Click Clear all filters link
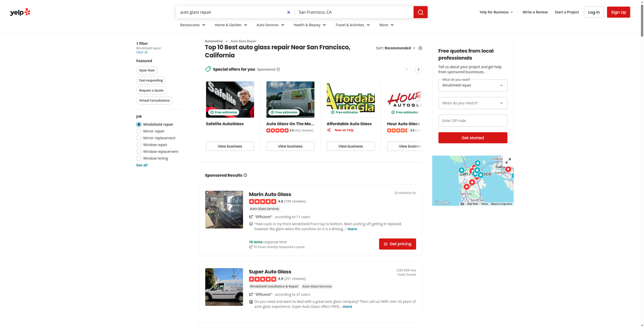 (142, 52)
